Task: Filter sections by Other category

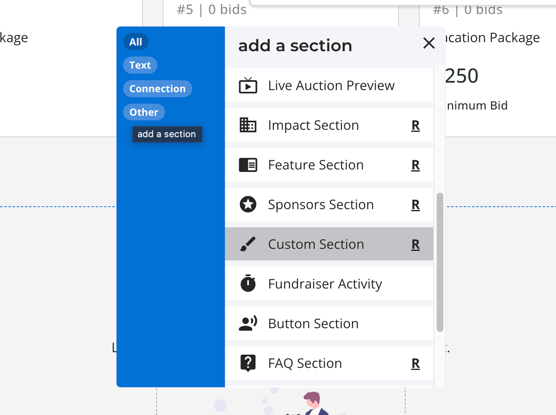Action: (144, 112)
